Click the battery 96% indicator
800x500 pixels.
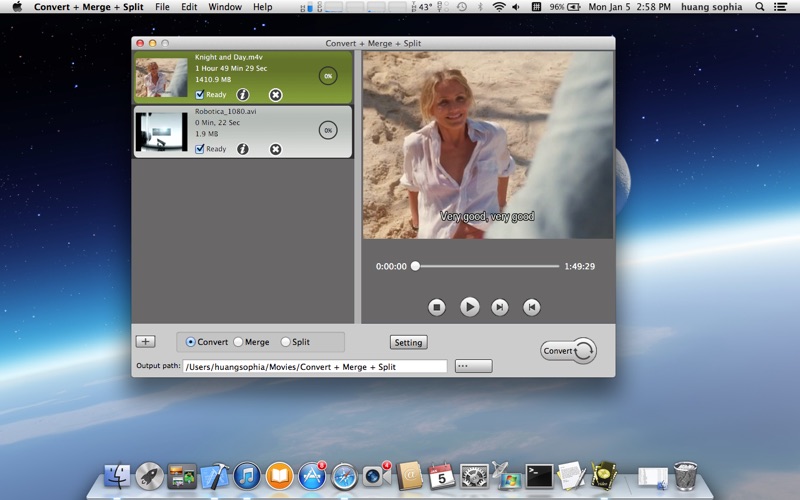565,7
